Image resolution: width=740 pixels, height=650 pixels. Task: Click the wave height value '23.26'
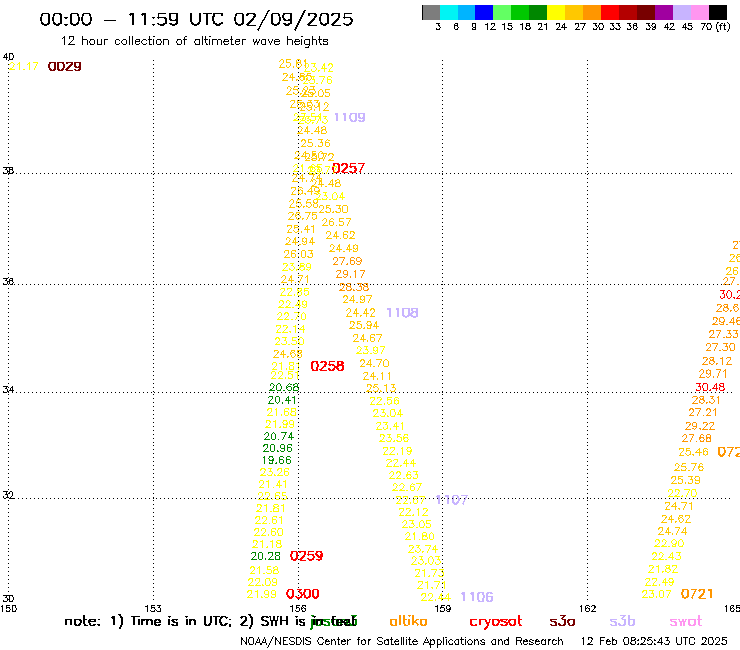[275, 472]
